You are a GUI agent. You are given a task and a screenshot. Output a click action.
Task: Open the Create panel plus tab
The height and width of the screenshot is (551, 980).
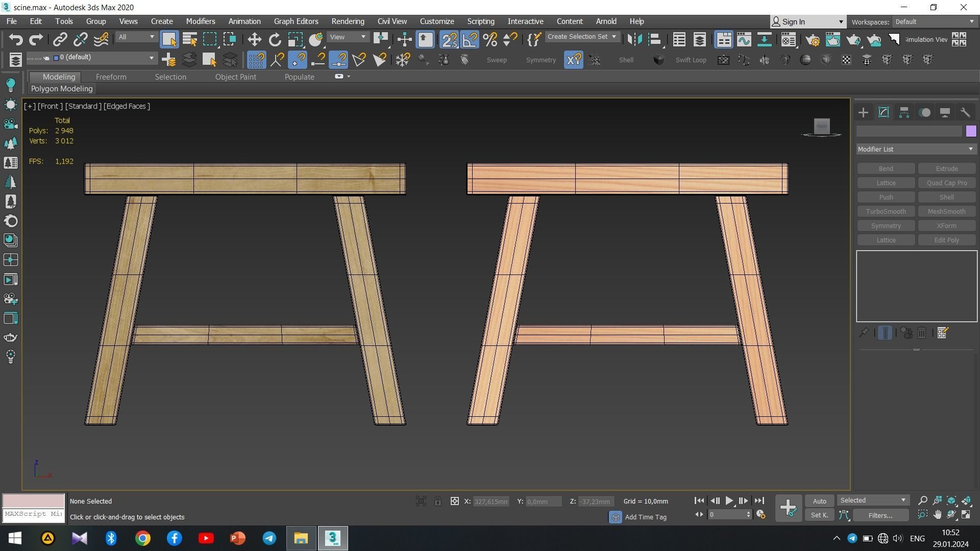(863, 113)
